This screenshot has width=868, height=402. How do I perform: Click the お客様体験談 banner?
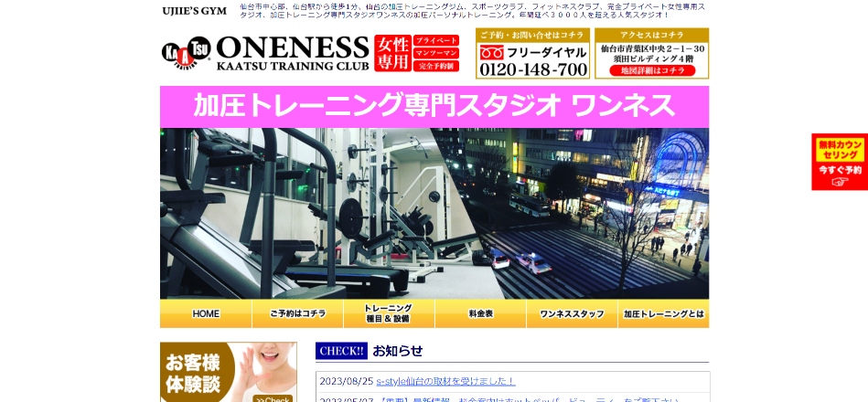click(x=228, y=372)
